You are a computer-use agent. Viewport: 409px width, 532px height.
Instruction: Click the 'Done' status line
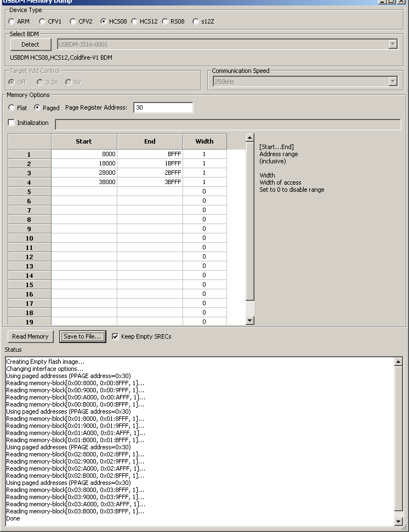coord(13,518)
